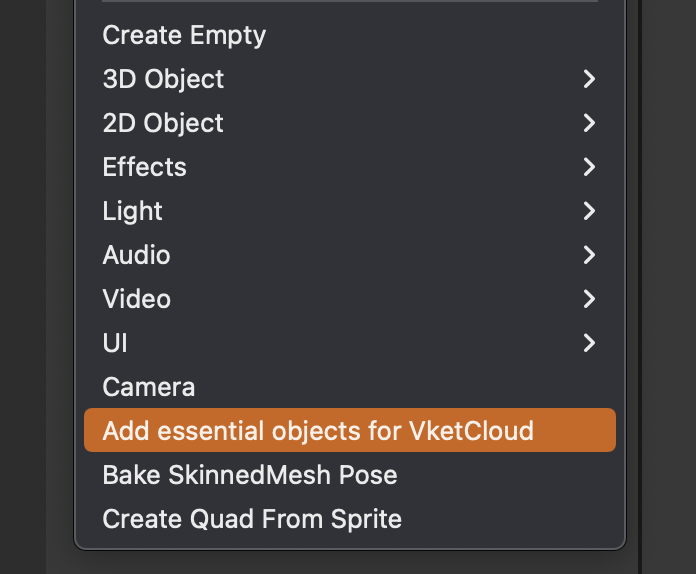
Task: Select the 2D Object menu entry
Action: pyautogui.click(x=350, y=123)
